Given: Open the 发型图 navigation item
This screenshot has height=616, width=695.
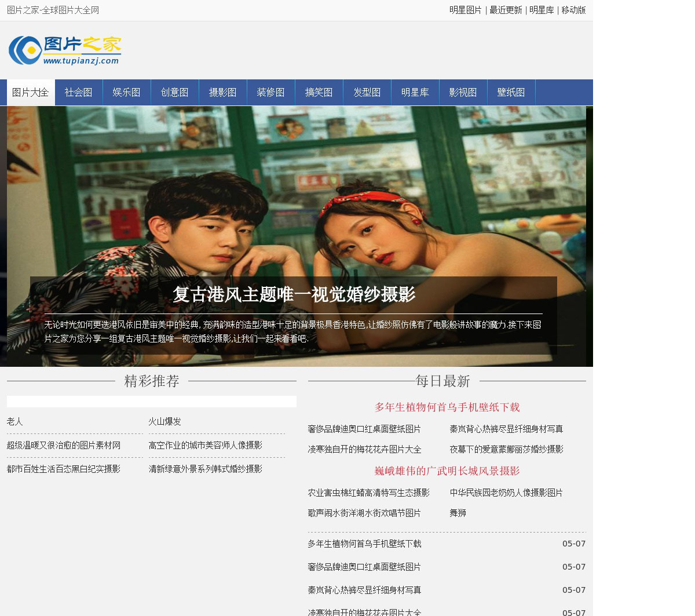Looking at the screenshot, I should [x=367, y=93].
